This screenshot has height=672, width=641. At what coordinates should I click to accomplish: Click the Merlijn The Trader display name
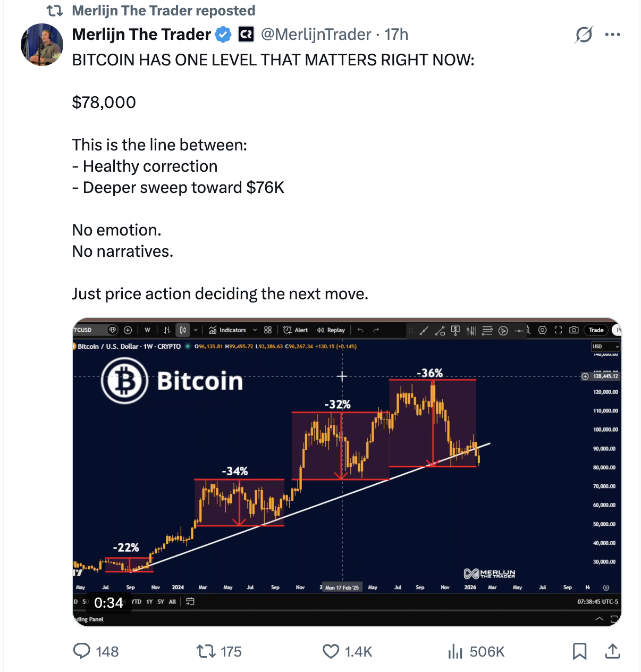tap(141, 35)
